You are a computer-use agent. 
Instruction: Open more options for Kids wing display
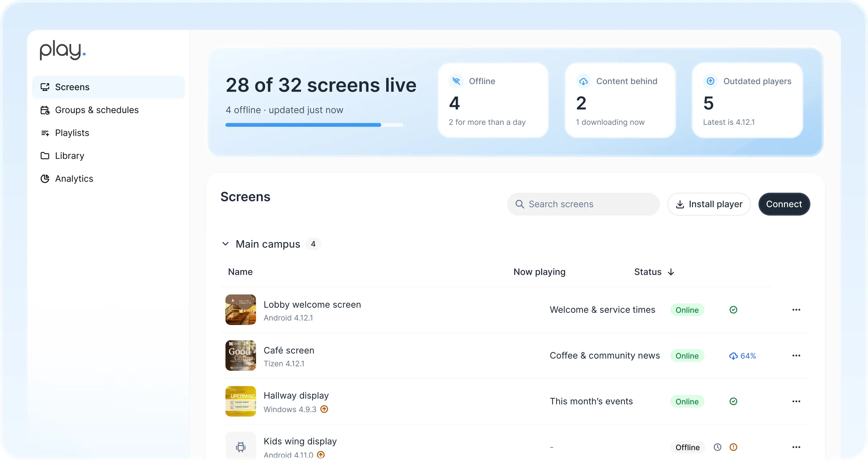point(796,447)
